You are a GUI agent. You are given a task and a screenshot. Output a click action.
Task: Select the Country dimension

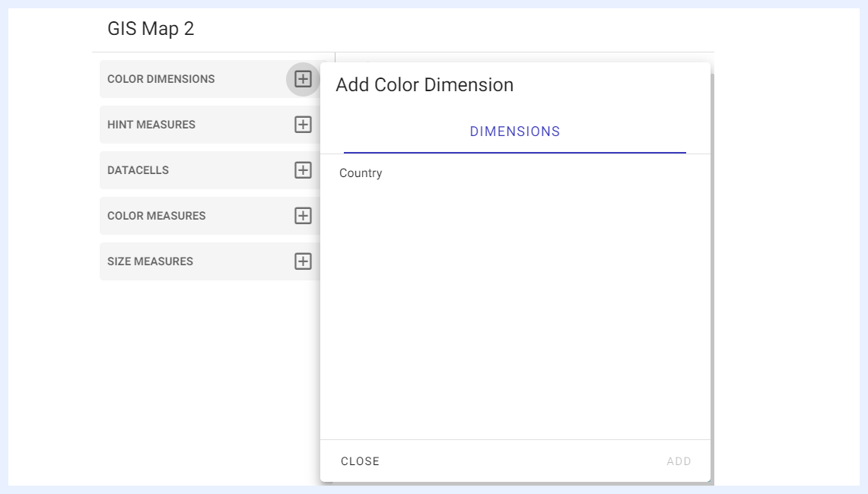click(x=361, y=173)
